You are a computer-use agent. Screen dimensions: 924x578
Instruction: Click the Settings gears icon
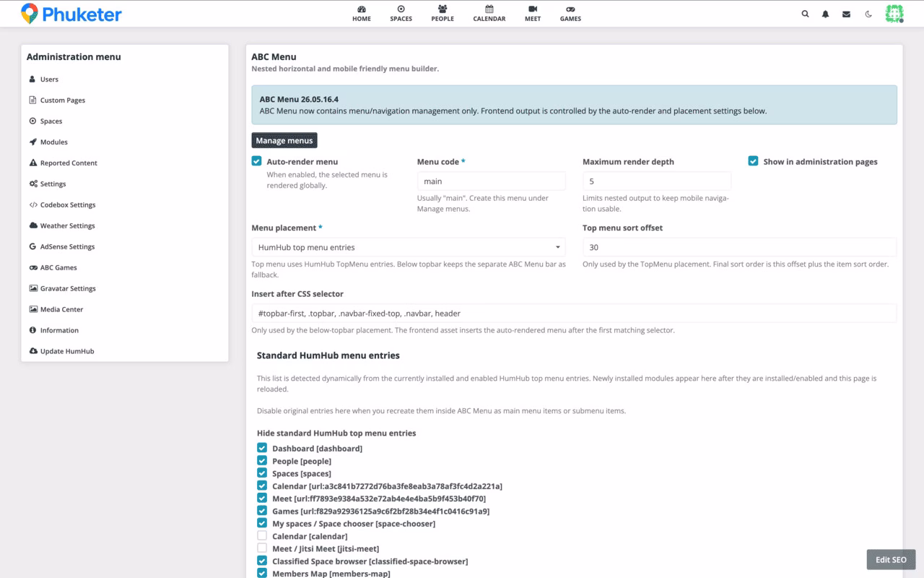[33, 184]
